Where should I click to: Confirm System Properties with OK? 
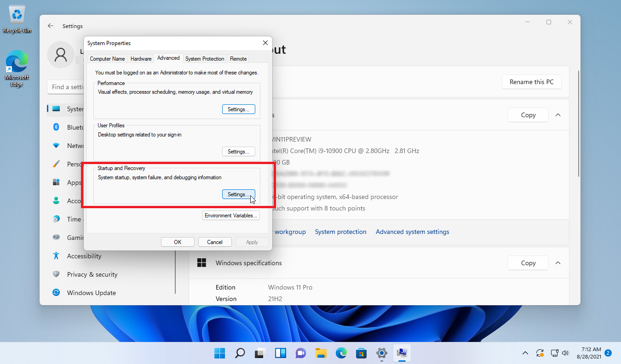[178, 242]
